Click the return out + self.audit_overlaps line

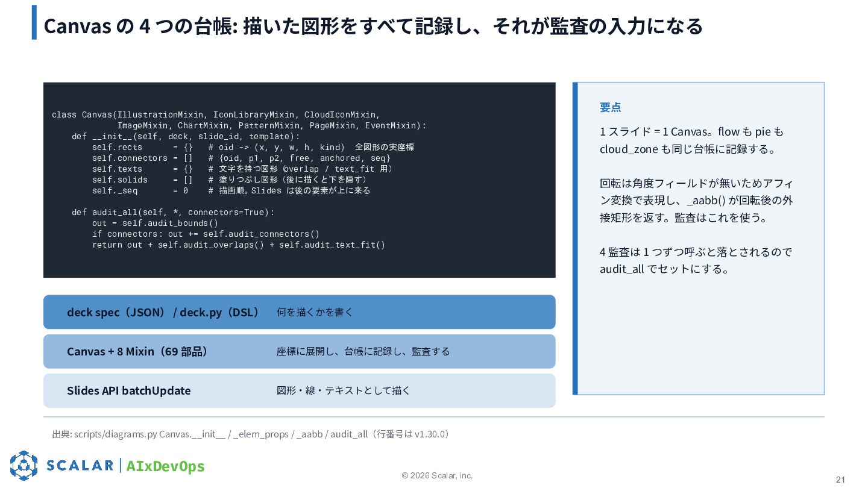[x=239, y=245]
